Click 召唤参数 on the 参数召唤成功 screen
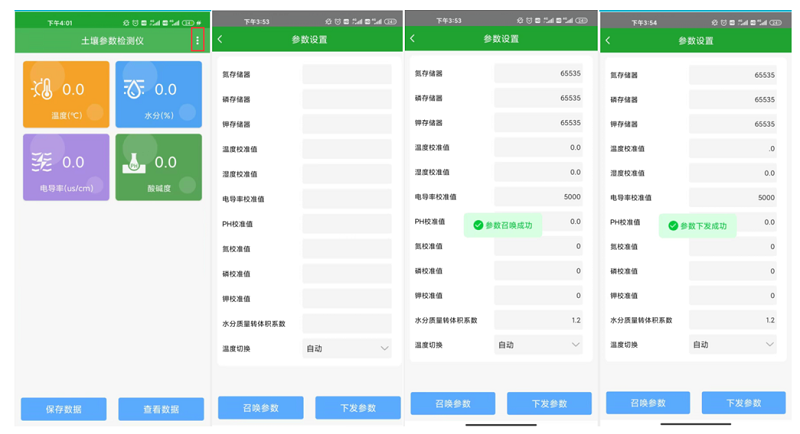800x434 pixels. coord(453,403)
